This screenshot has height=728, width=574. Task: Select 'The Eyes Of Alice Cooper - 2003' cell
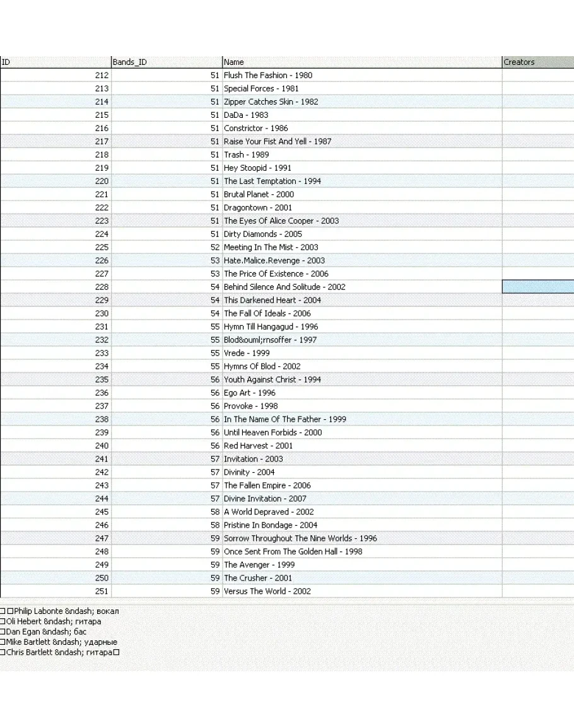pyautogui.click(x=281, y=221)
